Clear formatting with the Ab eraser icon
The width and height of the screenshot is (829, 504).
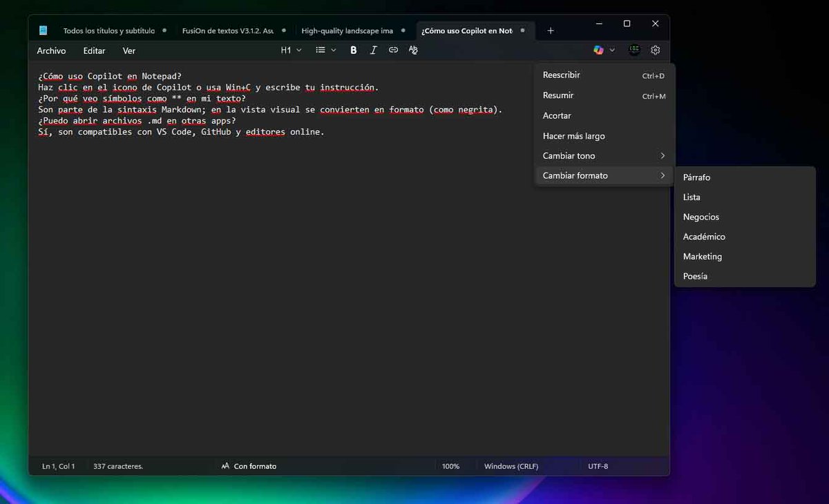click(x=413, y=50)
